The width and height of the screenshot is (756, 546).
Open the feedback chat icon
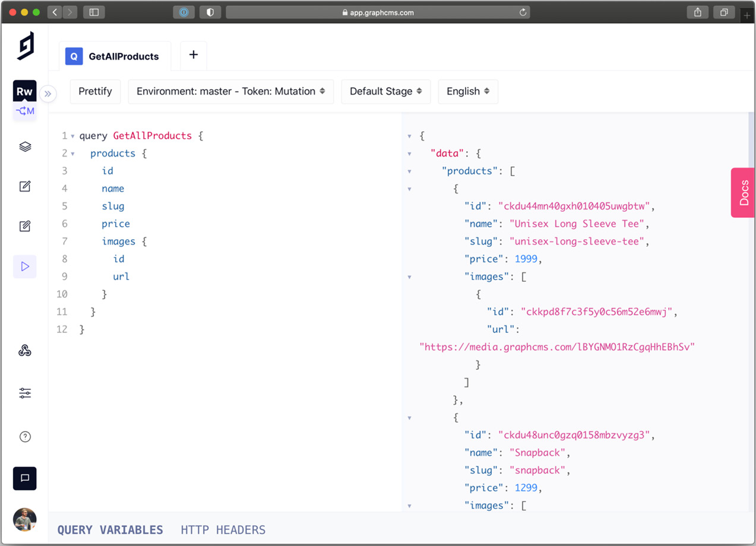click(x=24, y=478)
